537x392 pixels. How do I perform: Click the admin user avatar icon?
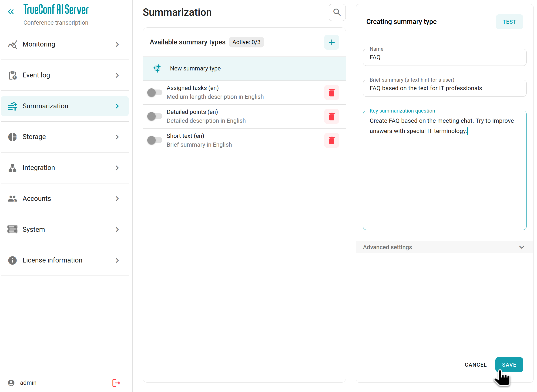point(11,382)
